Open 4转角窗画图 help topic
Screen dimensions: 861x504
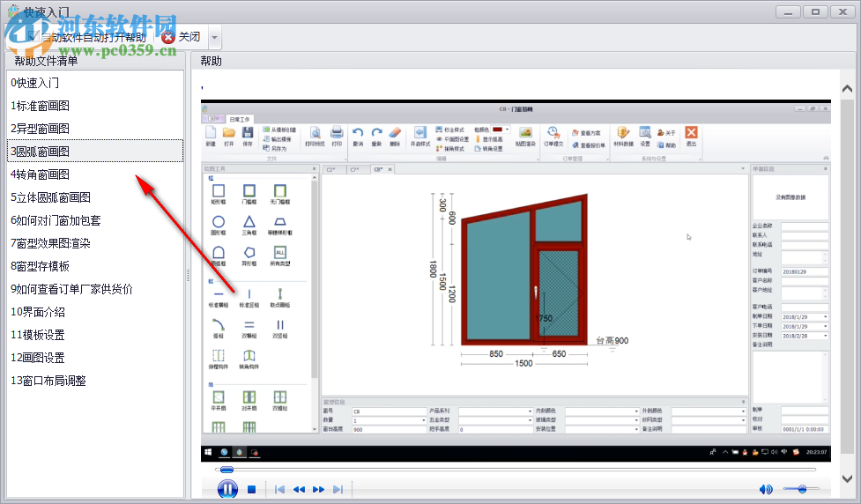coord(95,174)
